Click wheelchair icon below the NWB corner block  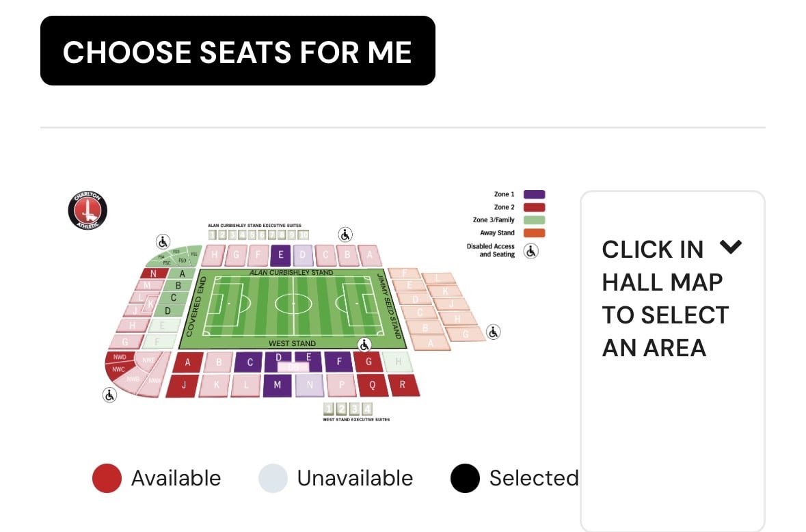[109, 395]
